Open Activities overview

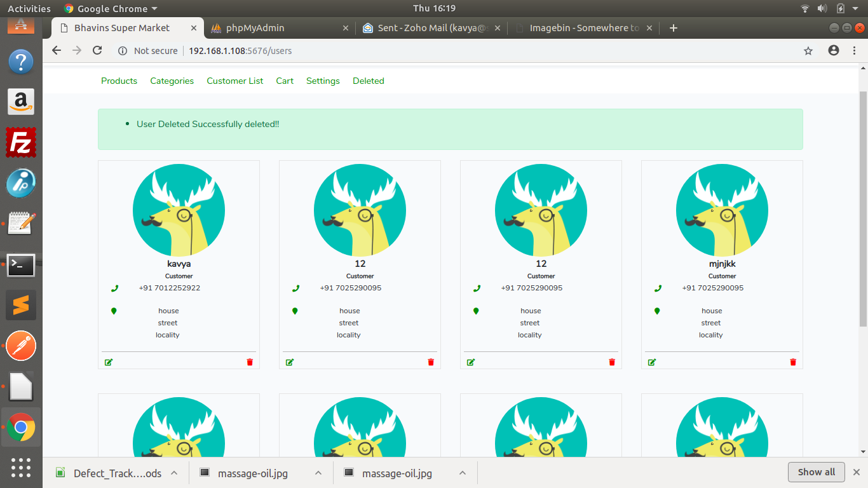tap(29, 8)
